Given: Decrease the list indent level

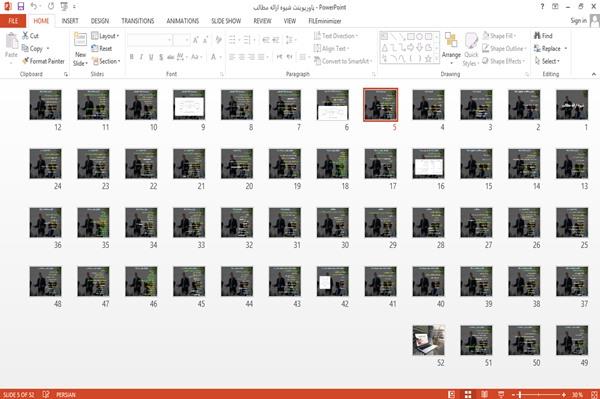Looking at the screenshot, I should [x=266, y=40].
